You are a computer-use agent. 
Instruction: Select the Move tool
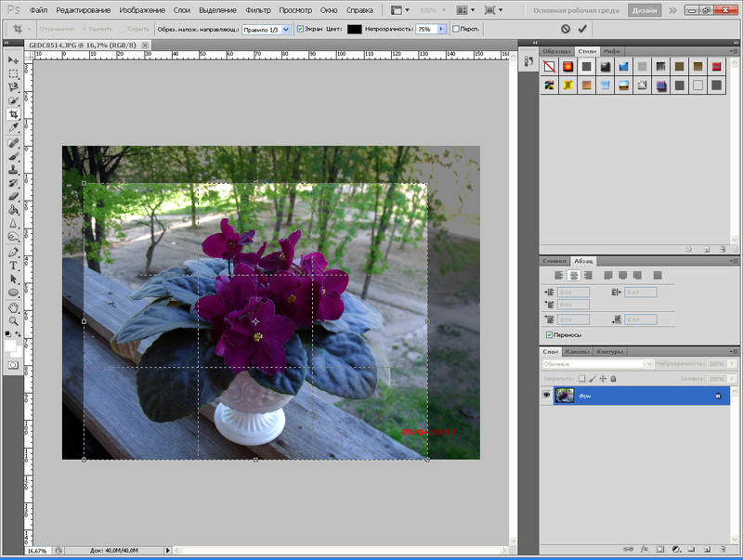pyautogui.click(x=13, y=59)
